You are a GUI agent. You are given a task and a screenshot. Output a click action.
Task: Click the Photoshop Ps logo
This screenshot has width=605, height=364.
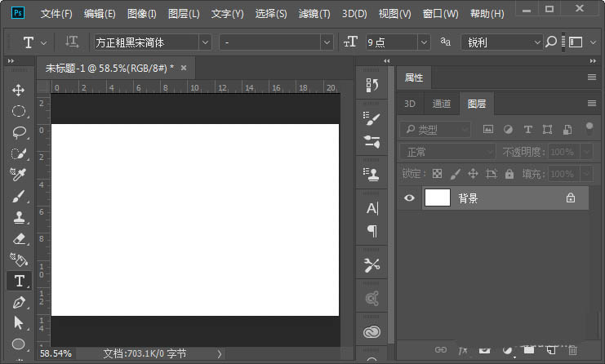point(18,13)
